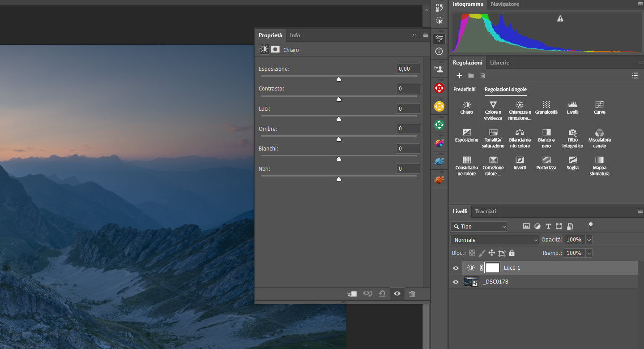Select the Regolazioni singole section
The height and width of the screenshot is (349, 644).
point(506,90)
